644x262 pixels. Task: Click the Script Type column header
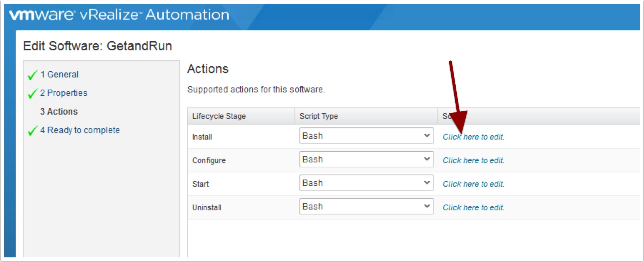pos(318,116)
